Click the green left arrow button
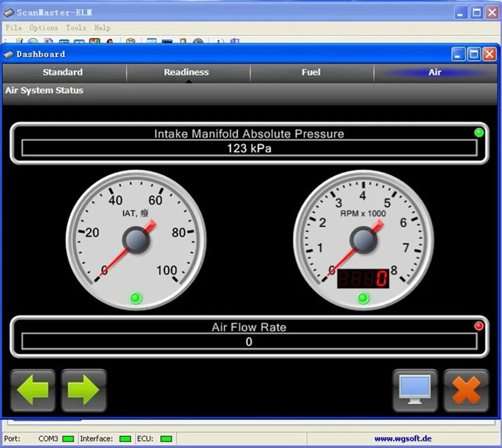Screen dimensions: 502x448 pos(33,390)
